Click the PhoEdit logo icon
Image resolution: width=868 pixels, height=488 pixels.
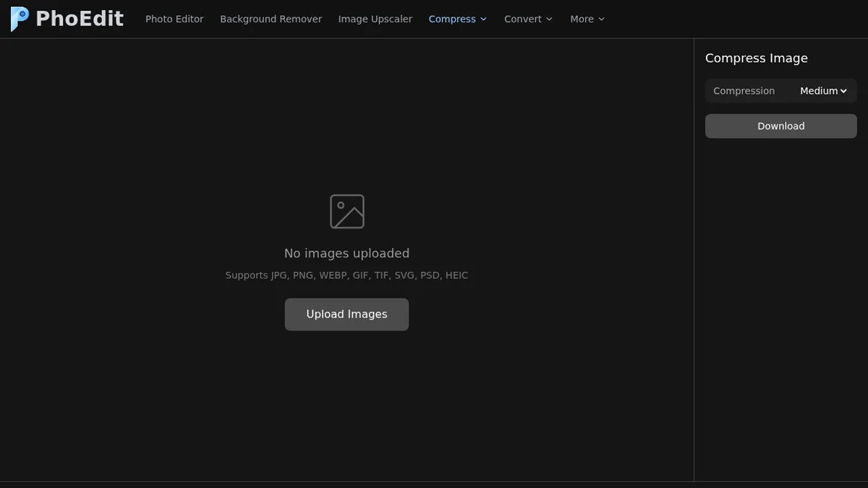20,19
